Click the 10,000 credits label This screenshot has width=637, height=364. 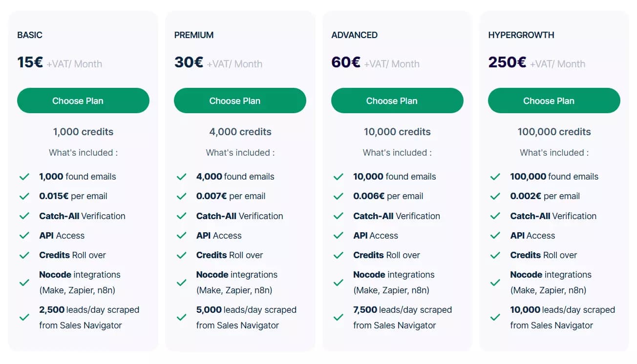tap(397, 132)
